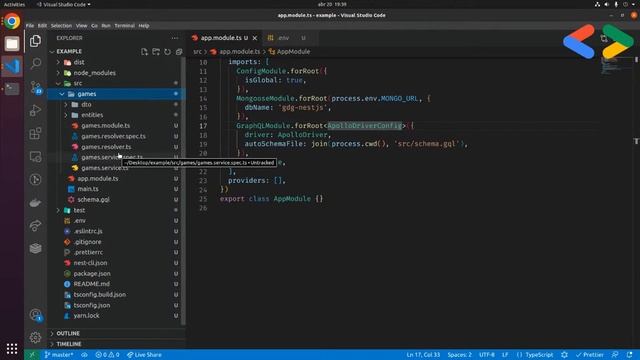Click Prettier in status bar

[589, 355]
